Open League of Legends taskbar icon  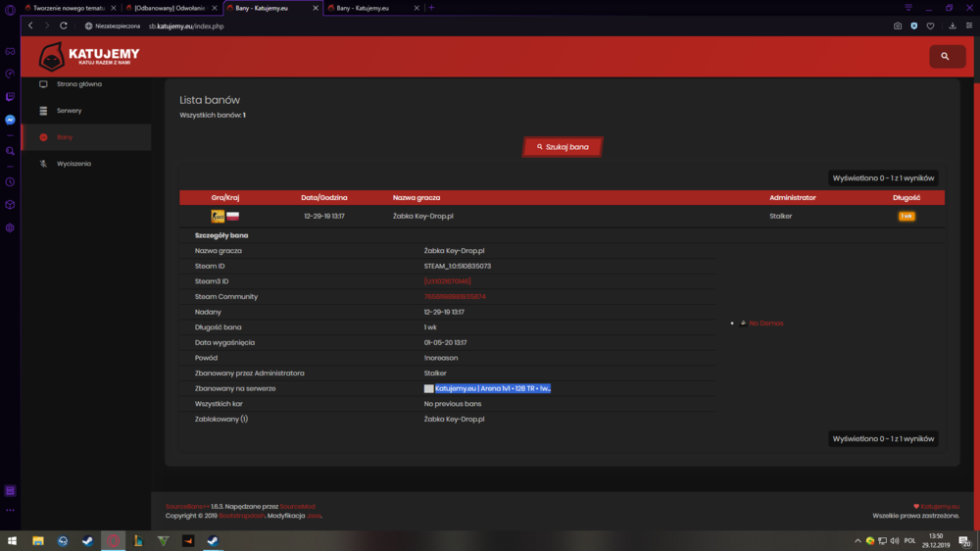[x=138, y=541]
